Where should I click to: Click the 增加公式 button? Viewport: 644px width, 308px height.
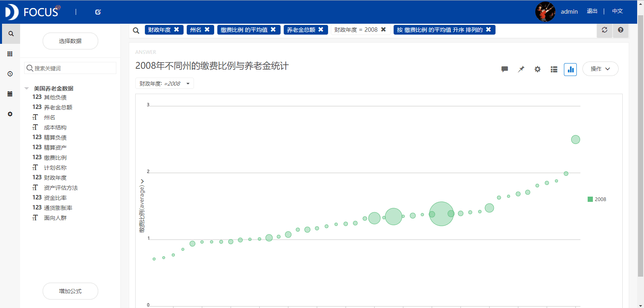[x=70, y=291]
